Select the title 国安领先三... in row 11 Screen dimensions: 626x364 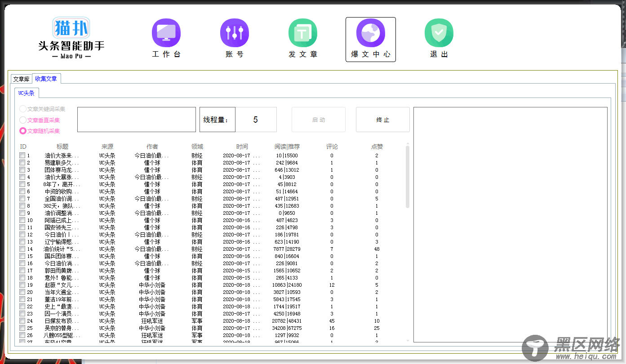(62, 227)
